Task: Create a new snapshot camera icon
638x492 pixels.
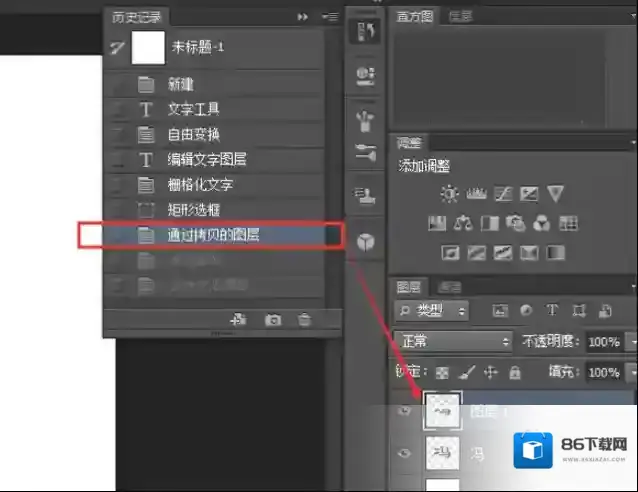Action: coord(272,320)
